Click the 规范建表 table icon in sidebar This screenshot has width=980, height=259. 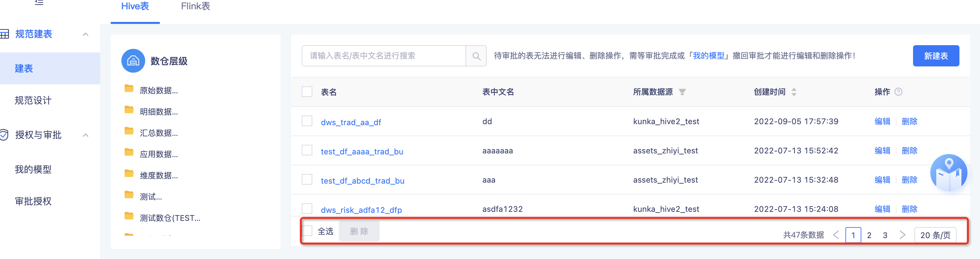pyautogui.click(x=5, y=34)
